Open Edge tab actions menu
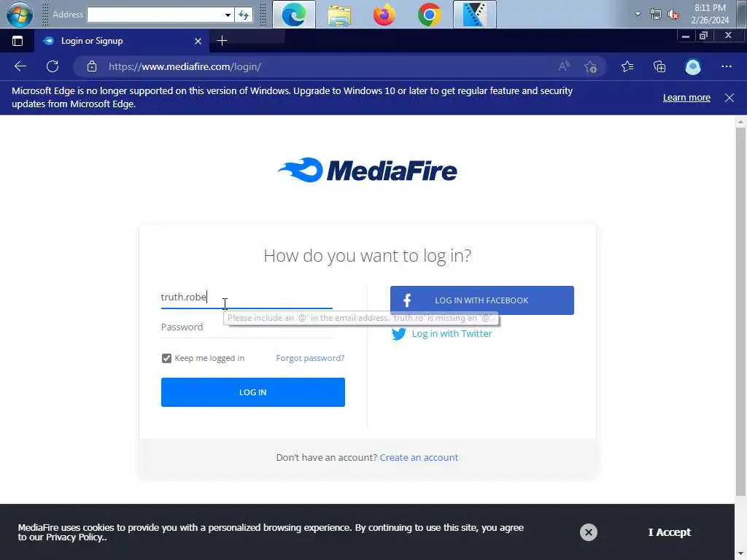Image resolution: width=747 pixels, height=560 pixels. (18, 41)
